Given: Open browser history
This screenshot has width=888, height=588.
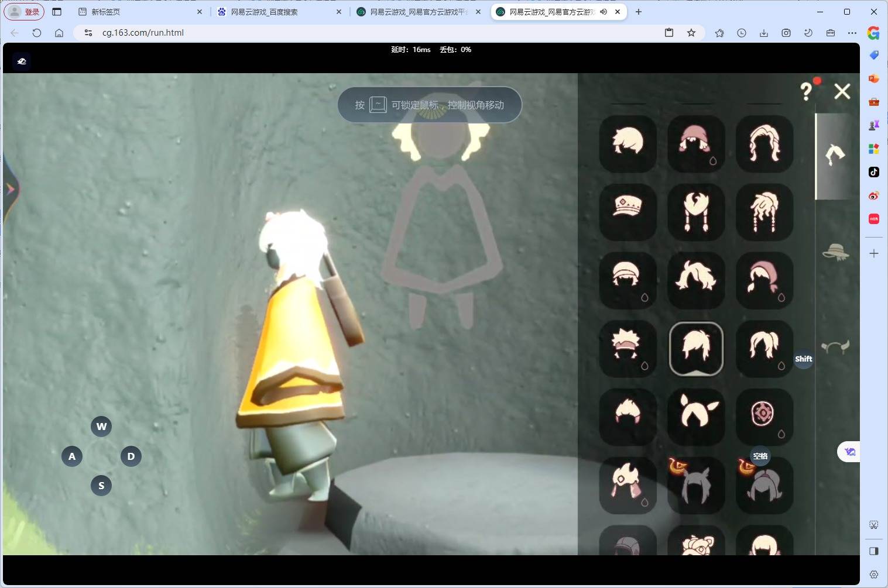Looking at the screenshot, I should pos(742,33).
